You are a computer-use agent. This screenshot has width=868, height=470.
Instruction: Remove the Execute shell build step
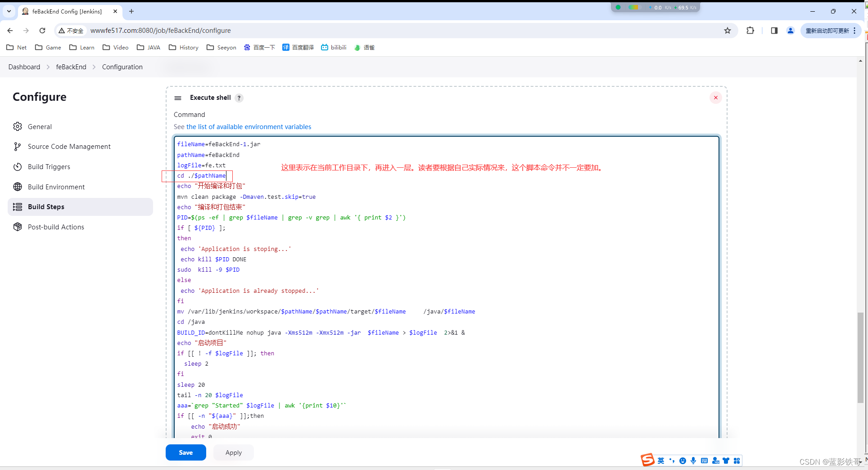tap(715, 98)
